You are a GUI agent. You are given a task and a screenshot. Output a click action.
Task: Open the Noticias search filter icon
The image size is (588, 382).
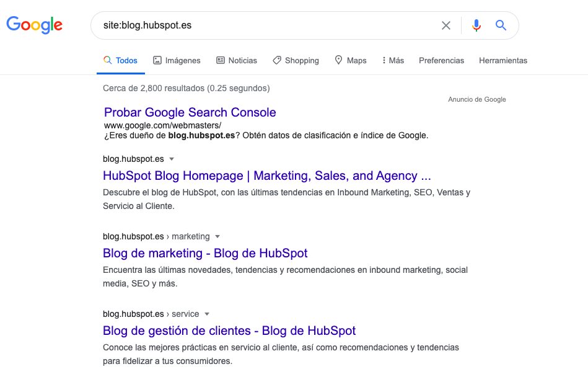pos(220,60)
